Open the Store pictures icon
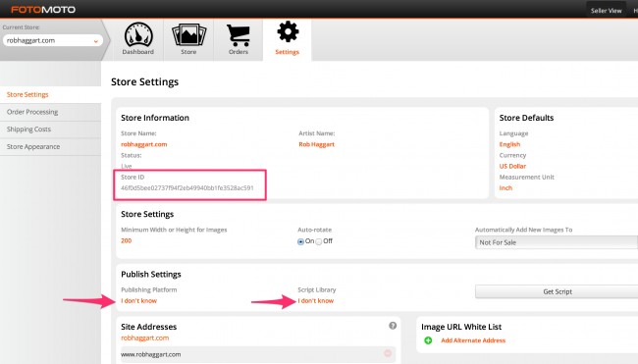 pos(188,34)
